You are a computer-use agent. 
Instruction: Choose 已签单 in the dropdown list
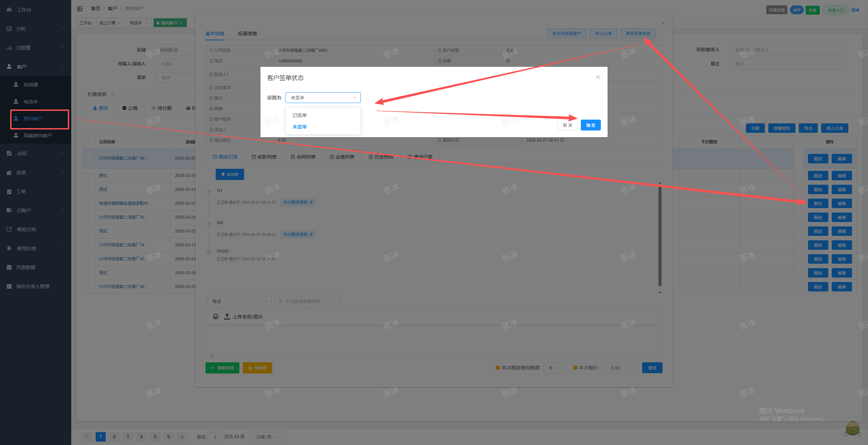coord(323,115)
